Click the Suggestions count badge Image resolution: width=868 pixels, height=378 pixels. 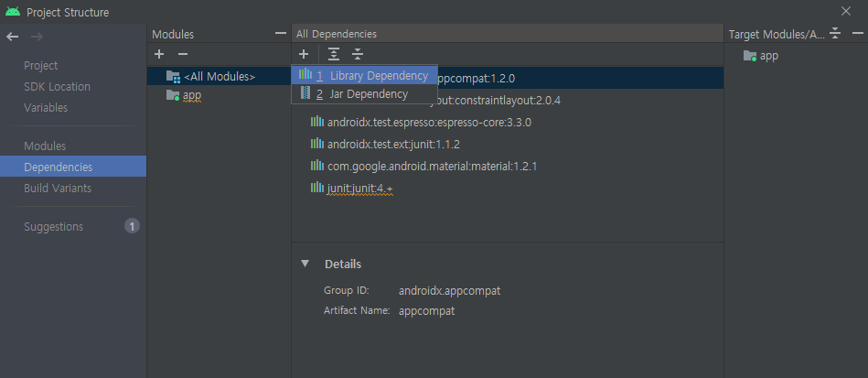pos(132,226)
